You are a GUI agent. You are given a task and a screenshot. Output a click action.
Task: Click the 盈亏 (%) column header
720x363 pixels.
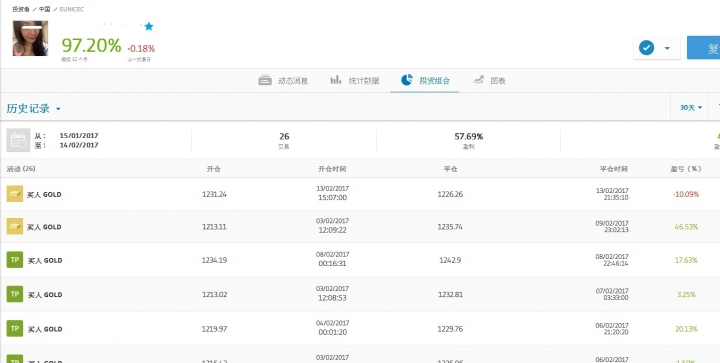pyautogui.click(x=686, y=169)
